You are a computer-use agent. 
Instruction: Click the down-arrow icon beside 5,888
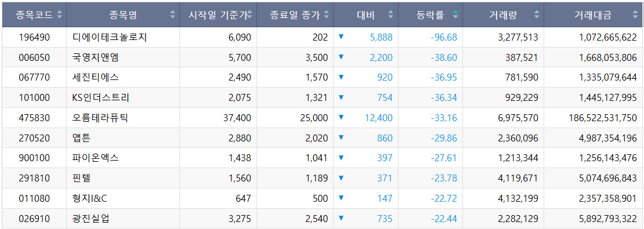[x=341, y=37]
